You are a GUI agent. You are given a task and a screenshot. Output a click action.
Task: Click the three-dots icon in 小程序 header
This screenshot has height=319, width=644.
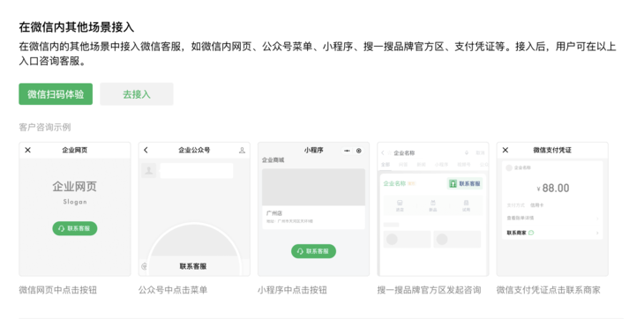[347, 151]
